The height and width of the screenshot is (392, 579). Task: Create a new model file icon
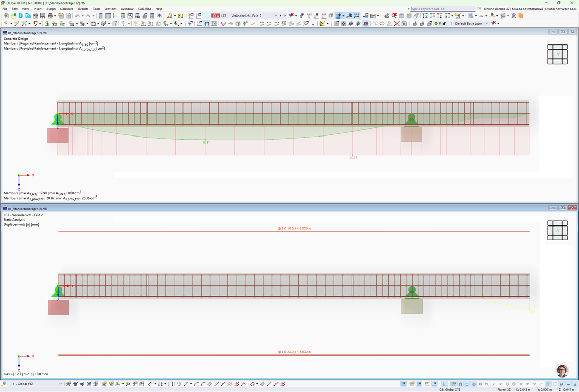(x=6, y=16)
